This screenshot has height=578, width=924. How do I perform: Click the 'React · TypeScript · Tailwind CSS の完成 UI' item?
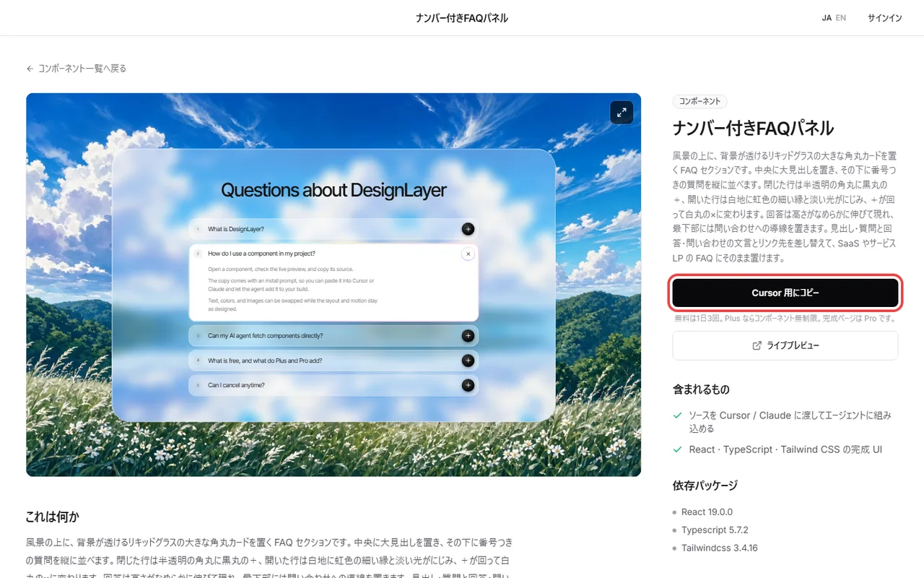(785, 449)
